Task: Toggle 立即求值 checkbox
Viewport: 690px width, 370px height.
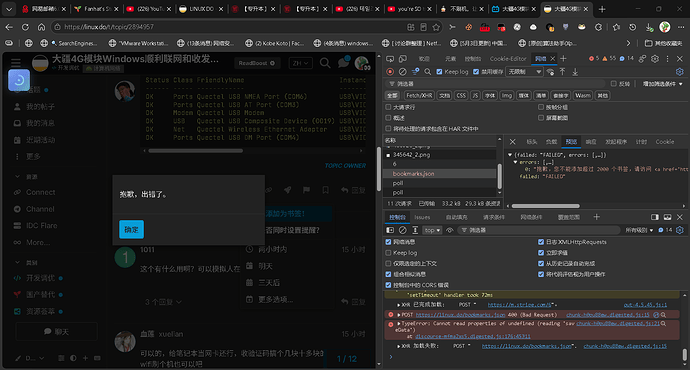Action: [541, 253]
